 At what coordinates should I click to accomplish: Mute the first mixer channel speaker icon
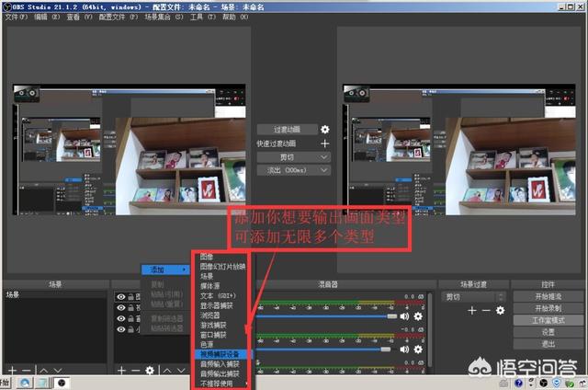click(404, 316)
